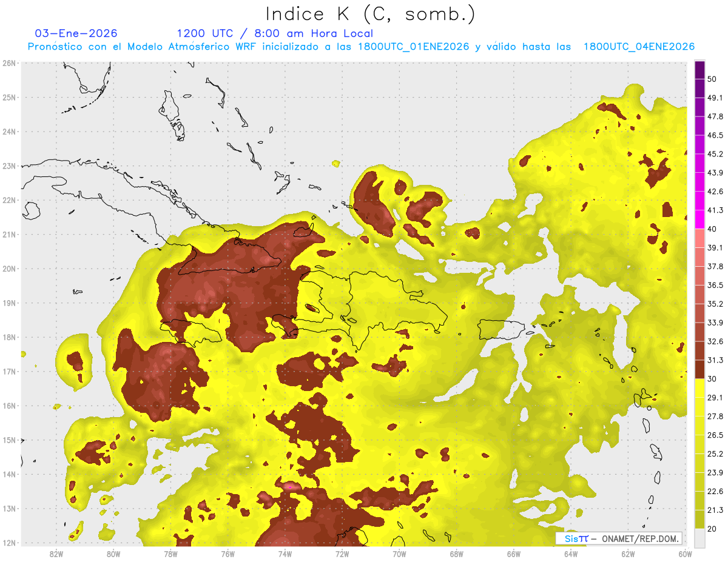Screen dimensions: 728x562
Task: Click the "16N" latitude label
Action: point(9,406)
